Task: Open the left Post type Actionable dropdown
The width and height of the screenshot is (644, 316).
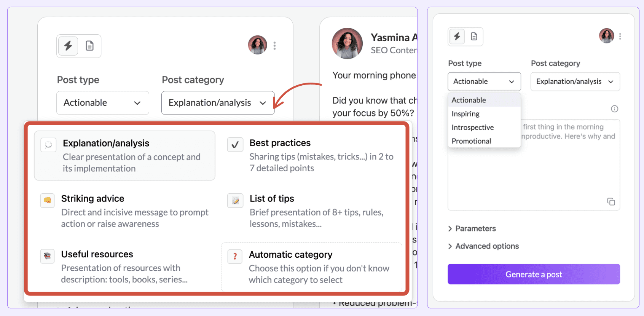Action: pyautogui.click(x=103, y=103)
